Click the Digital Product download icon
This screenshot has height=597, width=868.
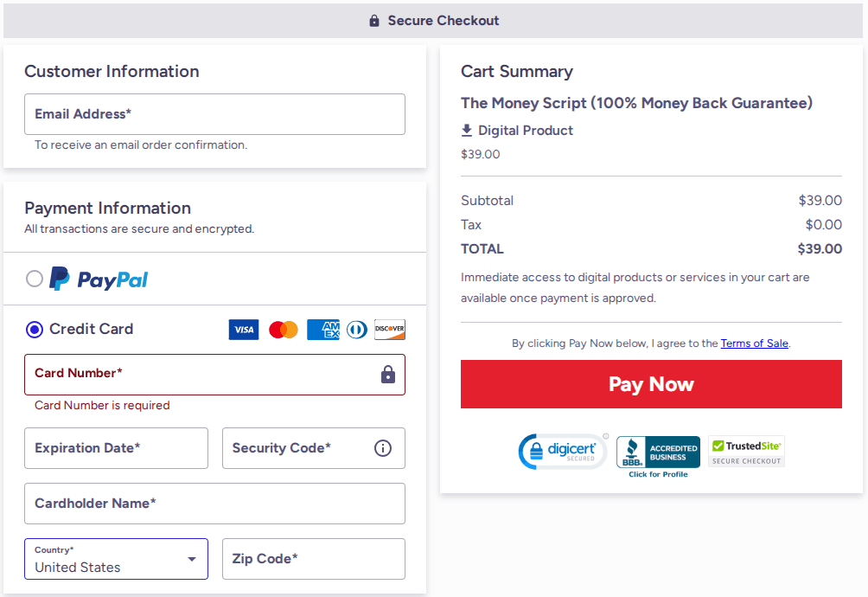point(468,131)
